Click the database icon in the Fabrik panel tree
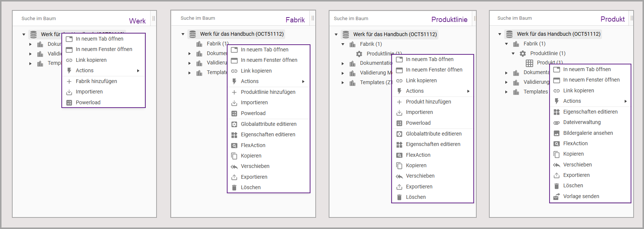The image size is (644, 229). pos(193,34)
